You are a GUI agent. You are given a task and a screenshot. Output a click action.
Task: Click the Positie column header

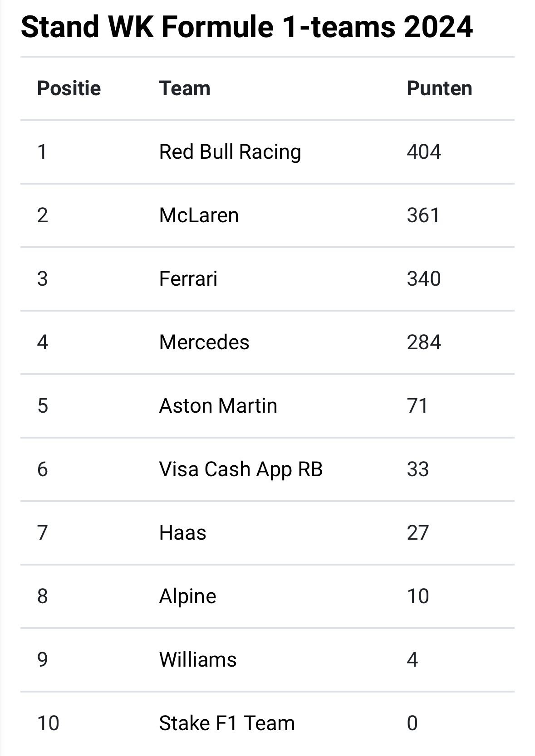pyautogui.click(x=69, y=88)
